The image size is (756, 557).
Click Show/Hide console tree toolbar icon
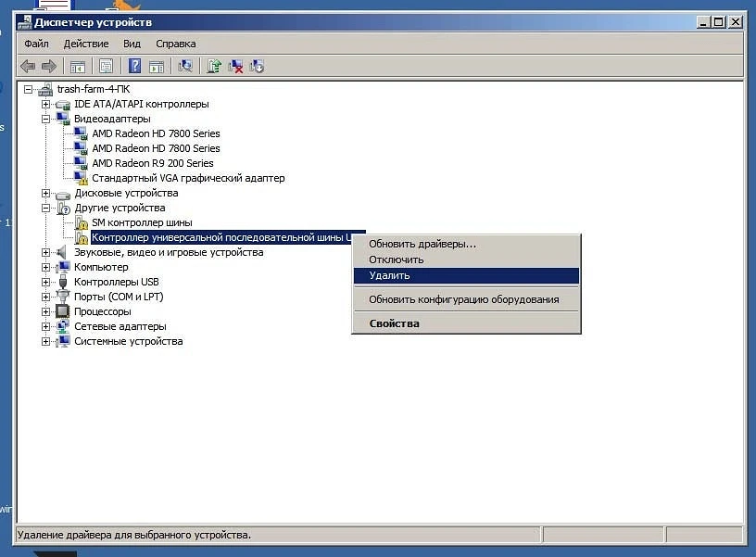coord(78,66)
